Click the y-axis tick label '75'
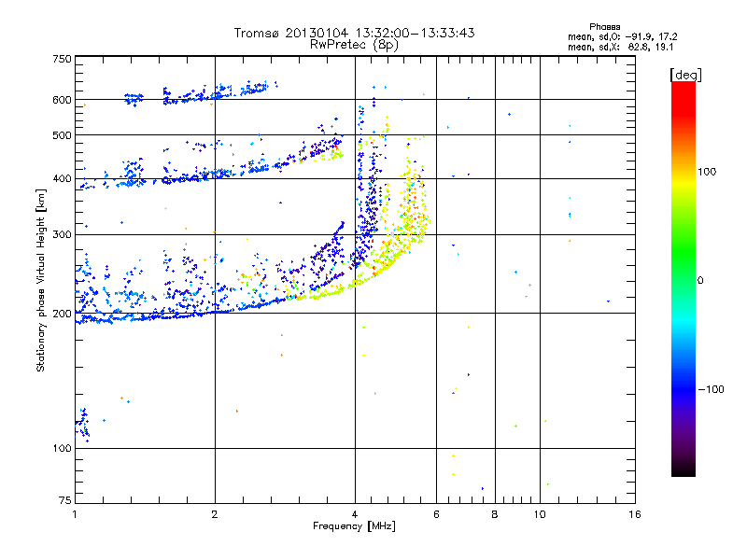Screen dimensions: 747x560 tap(65, 500)
